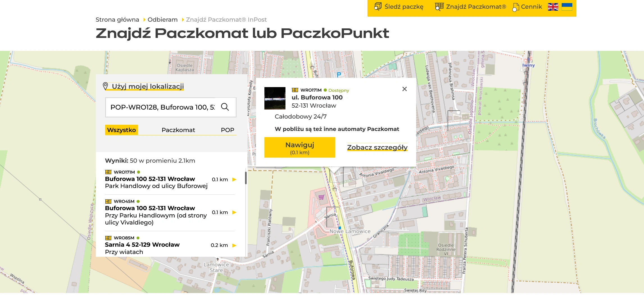The width and height of the screenshot is (644, 295).
Task: Click the Znajdź Paczkomat locker icon
Action: [x=439, y=6]
